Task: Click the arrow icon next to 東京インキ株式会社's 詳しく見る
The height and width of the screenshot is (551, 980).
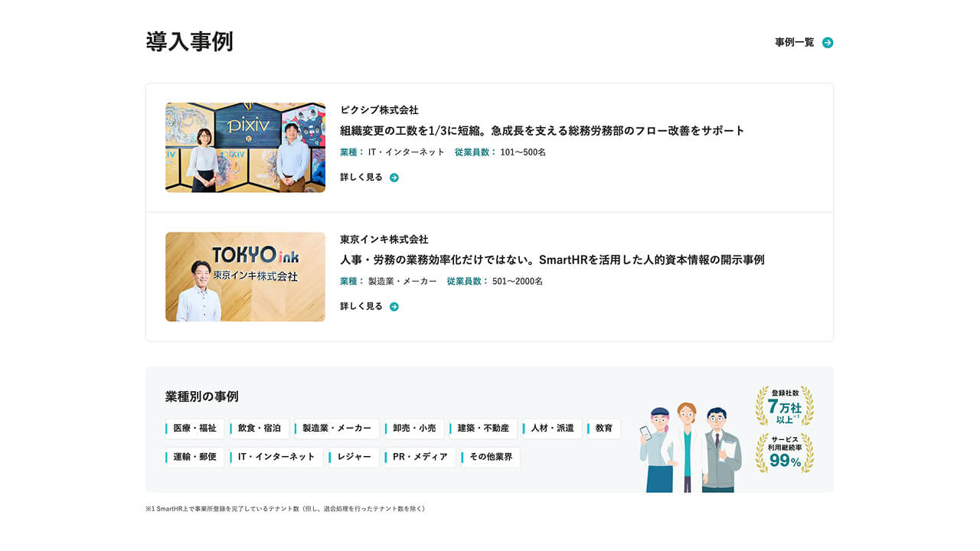Action: [393, 306]
